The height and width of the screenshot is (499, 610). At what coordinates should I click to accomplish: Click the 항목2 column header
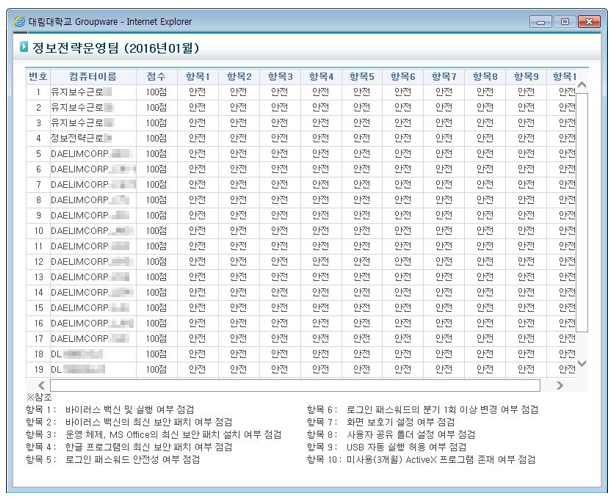[x=239, y=76]
